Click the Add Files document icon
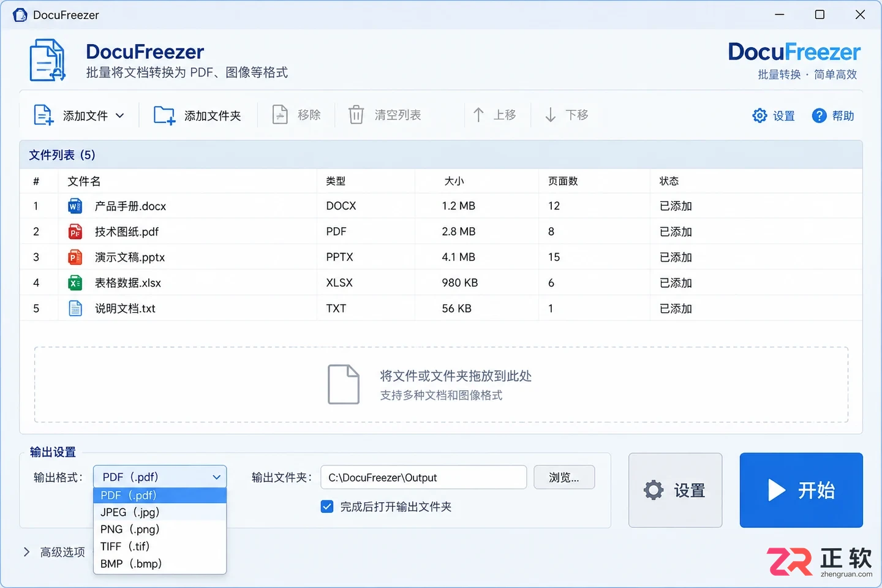 [43, 115]
